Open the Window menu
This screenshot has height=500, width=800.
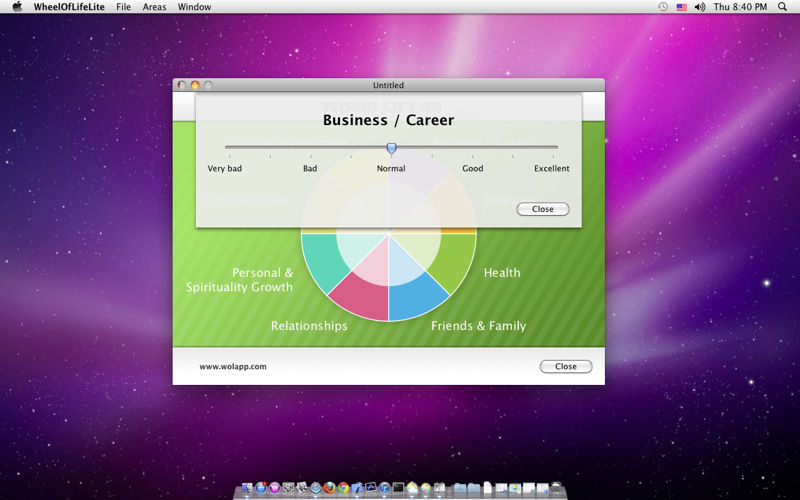pyautogui.click(x=194, y=7)
